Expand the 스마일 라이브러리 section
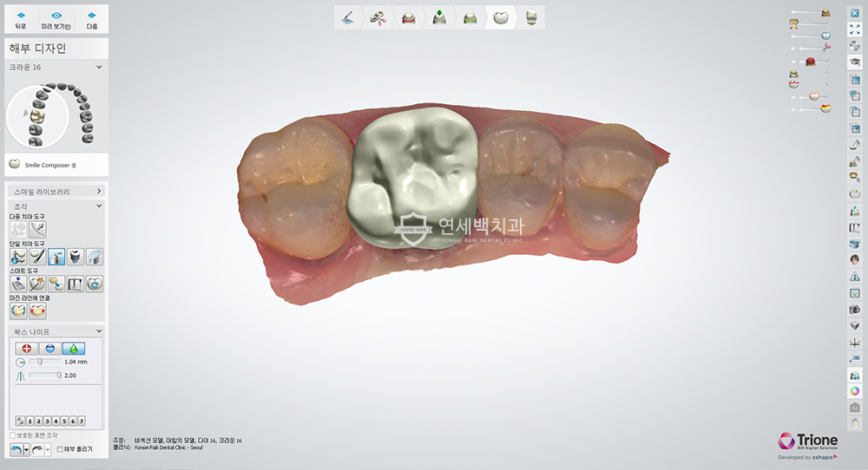Image resolution: width=868 pixels, height=470 pixels. 56,192
